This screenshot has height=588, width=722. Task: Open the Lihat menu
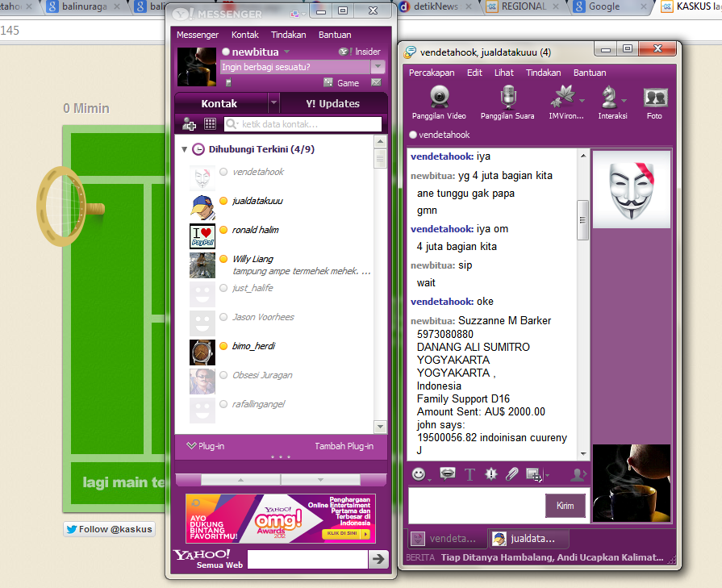(503, 73)
